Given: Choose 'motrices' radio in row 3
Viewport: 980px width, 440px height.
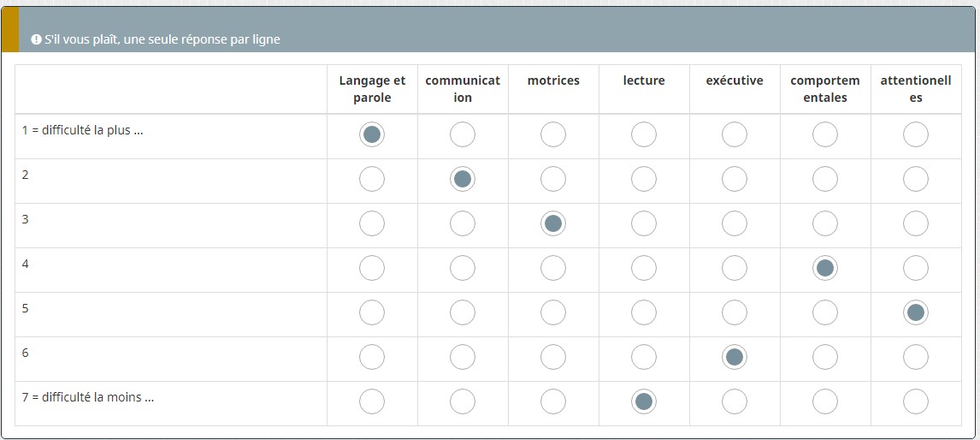Looking at the screenshot, I should [553, 223].
